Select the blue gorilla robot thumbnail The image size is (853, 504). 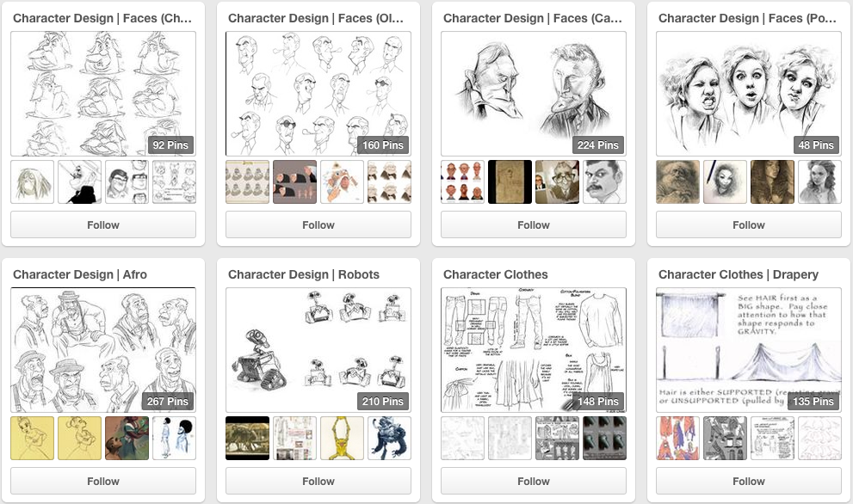click(x=390, y=439)
